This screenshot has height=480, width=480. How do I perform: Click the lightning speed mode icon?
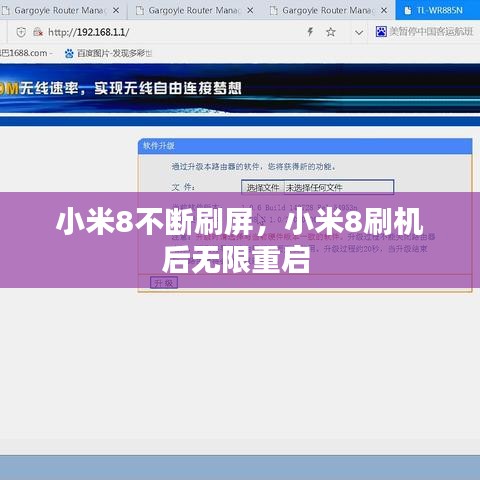click(x=310, y=32)
